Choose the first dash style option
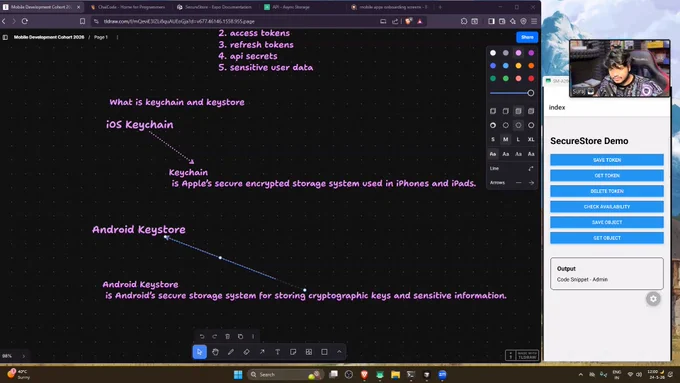 click(493, 125)
